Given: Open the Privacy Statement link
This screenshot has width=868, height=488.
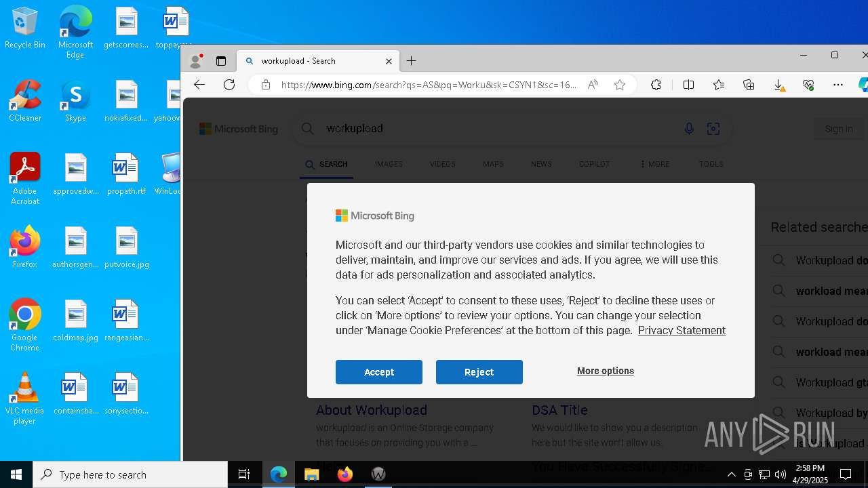Looking at the screenshot, I should click(x=682, y=330).
